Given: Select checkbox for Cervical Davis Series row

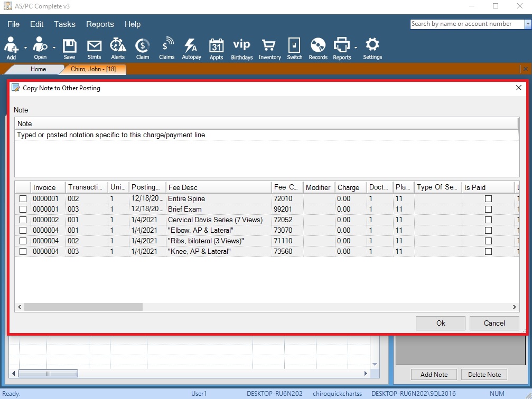Looking at the screenshot, I should point(23,220).
